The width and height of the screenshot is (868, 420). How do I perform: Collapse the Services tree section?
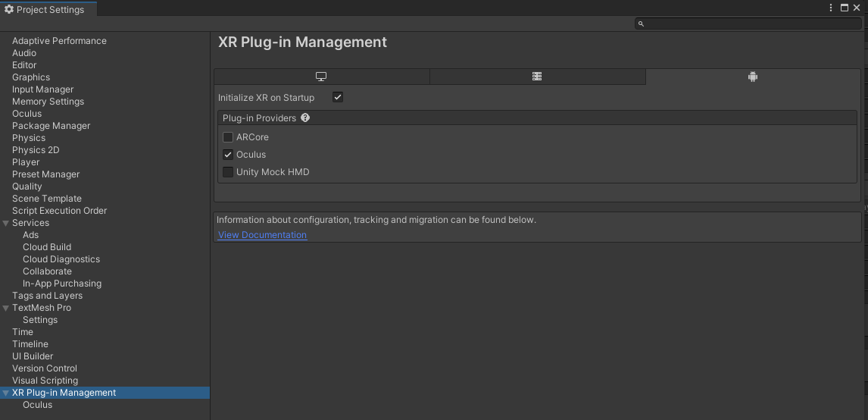pos(5,223)
